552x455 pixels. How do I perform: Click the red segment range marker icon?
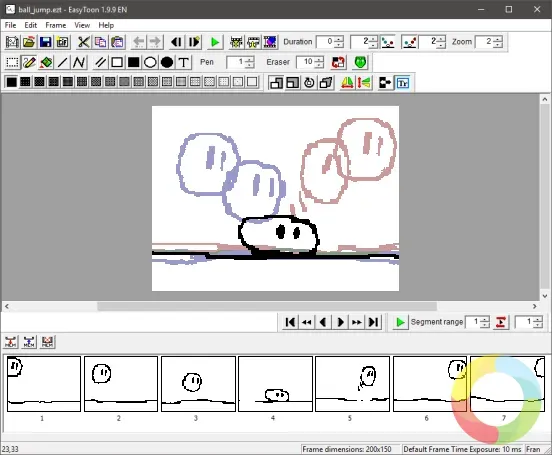500,322
